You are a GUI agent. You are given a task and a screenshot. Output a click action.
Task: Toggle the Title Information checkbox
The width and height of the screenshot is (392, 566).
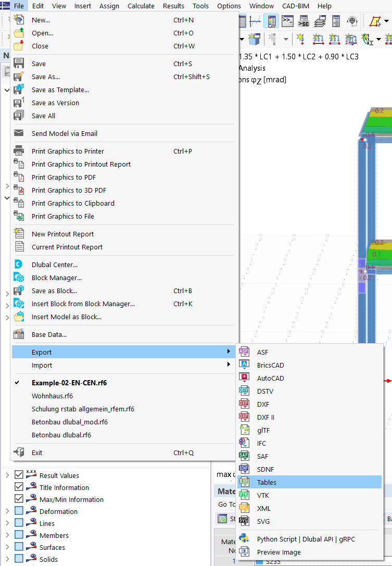[x=19, y=487]
